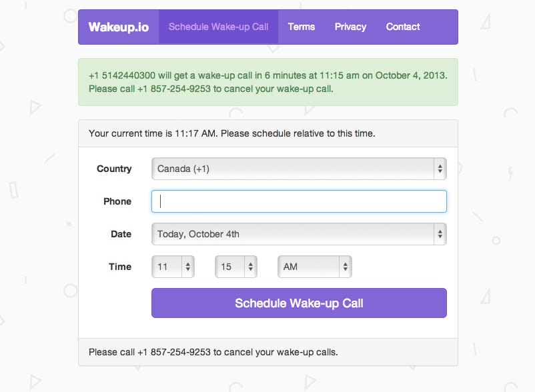This screenshot has width=535, height=392.
Task: Click the cancel number in the footer text
Action: [163, 351]
